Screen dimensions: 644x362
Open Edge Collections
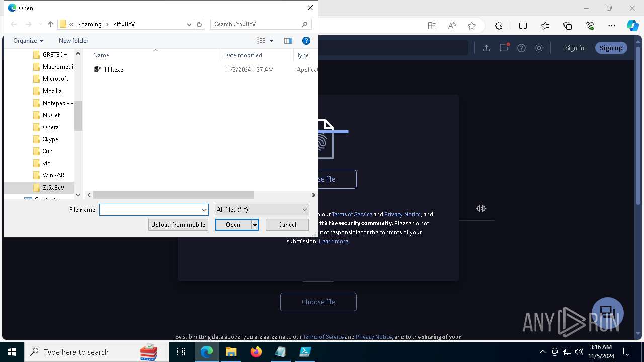[568, 26]
